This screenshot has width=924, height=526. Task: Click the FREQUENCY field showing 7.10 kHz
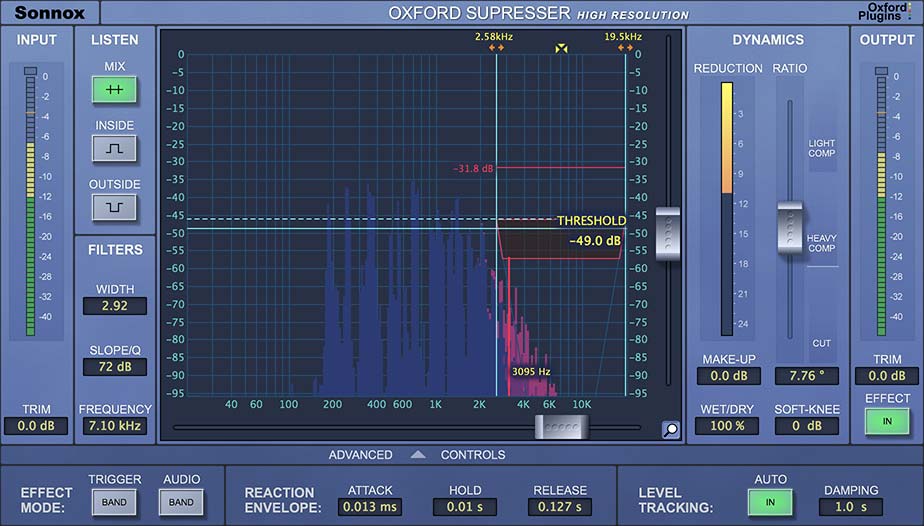[x=114, y=425]
